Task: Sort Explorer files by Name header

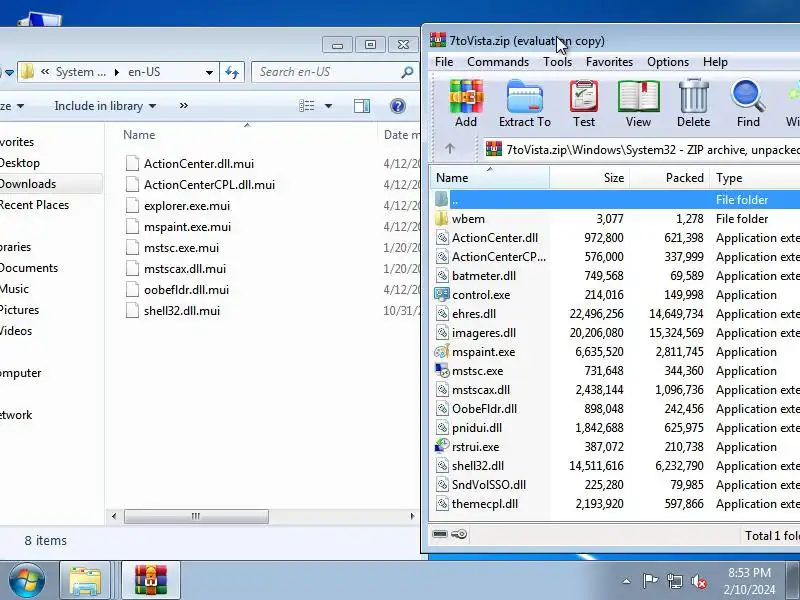Action: click(247, 135)
